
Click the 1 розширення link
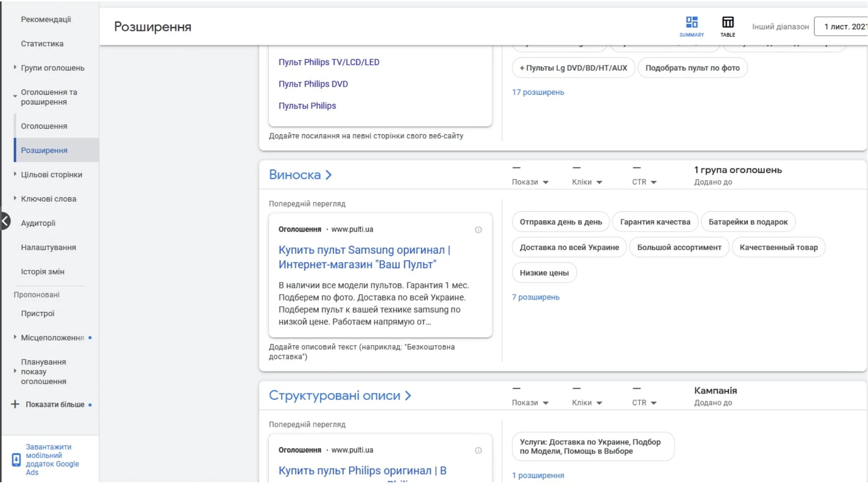point(538,475)
